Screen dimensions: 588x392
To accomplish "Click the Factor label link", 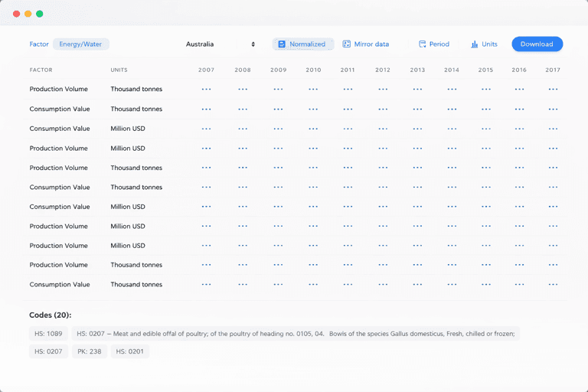I will pos(39,44).
